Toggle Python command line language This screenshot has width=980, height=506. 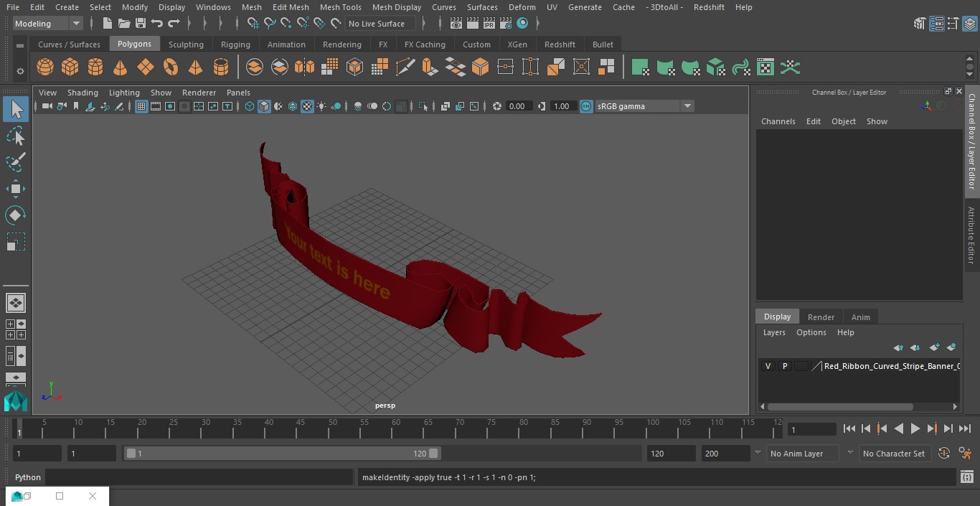[28, 477]
